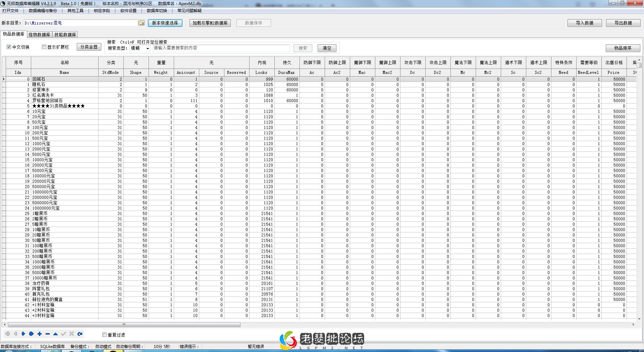Image resolution: width=644 pixels, height=352 pixels.
Task: Grab the vertical scrollbar thumb
Action: tap(639, 65)
